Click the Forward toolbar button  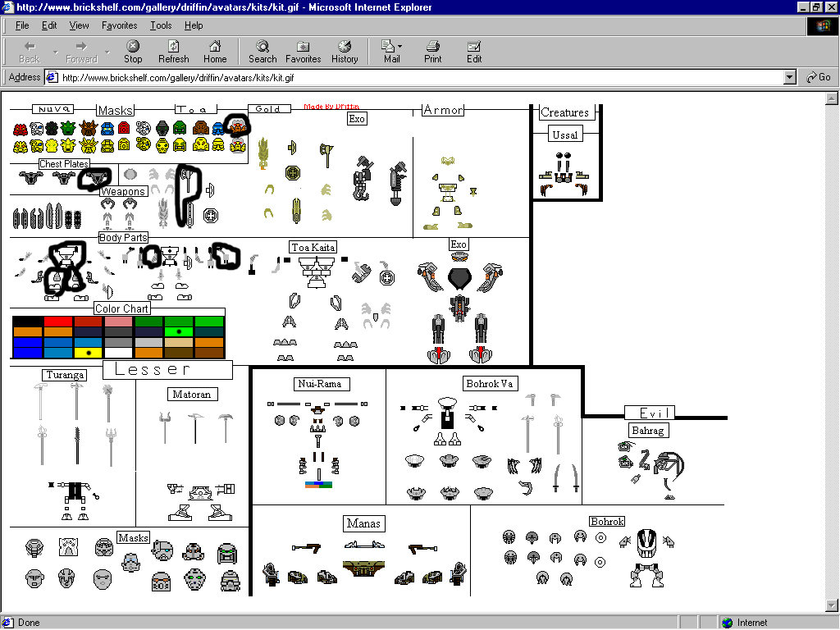pyautogui.click(x=81, y=52)
